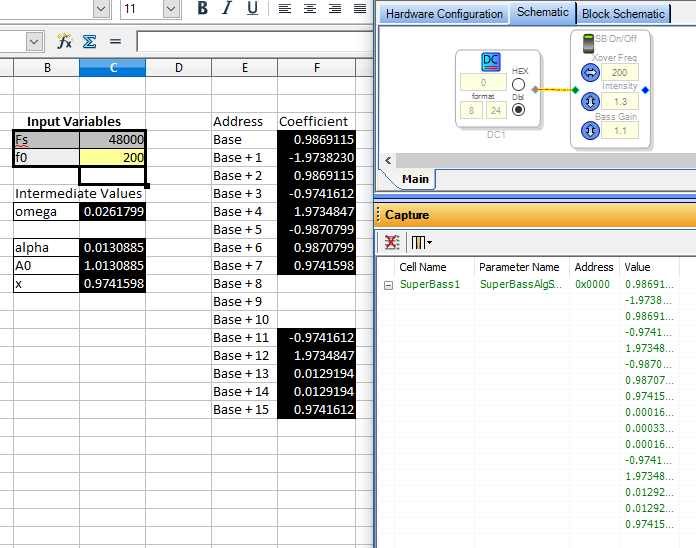696x548 pixels.
Task: Click the DC value field showing 0
Action: (x=483, y=82)
